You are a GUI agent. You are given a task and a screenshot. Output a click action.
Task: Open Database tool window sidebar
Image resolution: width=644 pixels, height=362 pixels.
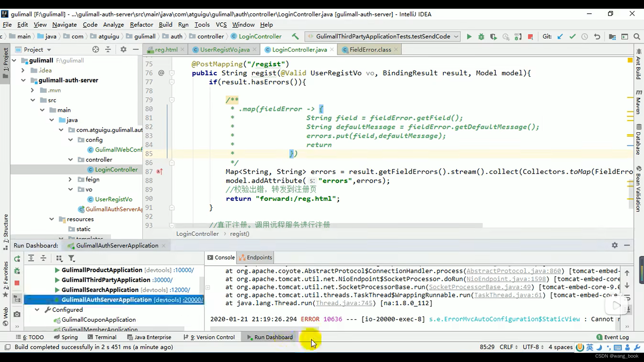(639, 140)
